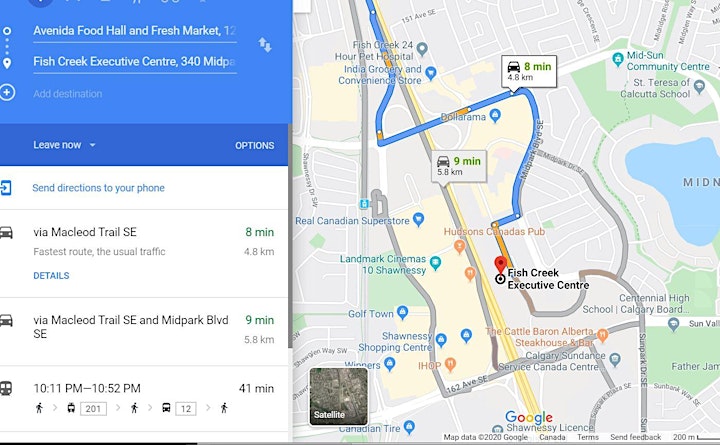
Task: Click the Landmark Cinemas map pin
Action: (435, 263)
